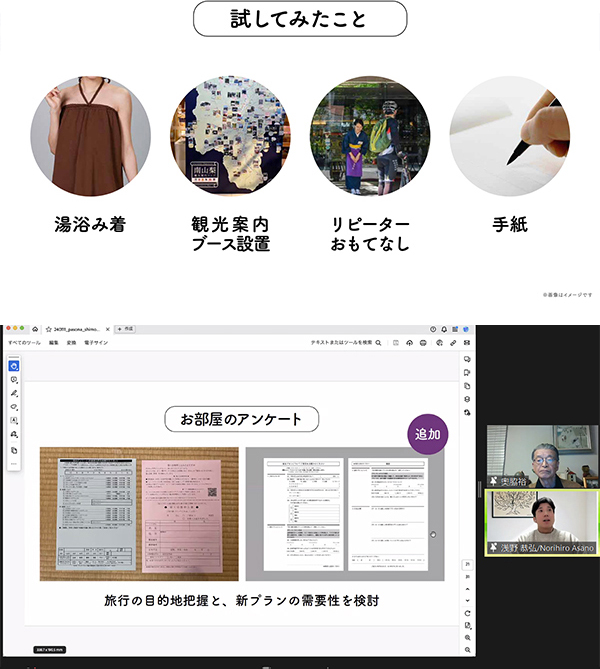This screenshot has width=600, height=669.
Task: Click the current page number box
Action: pos(467,564)
